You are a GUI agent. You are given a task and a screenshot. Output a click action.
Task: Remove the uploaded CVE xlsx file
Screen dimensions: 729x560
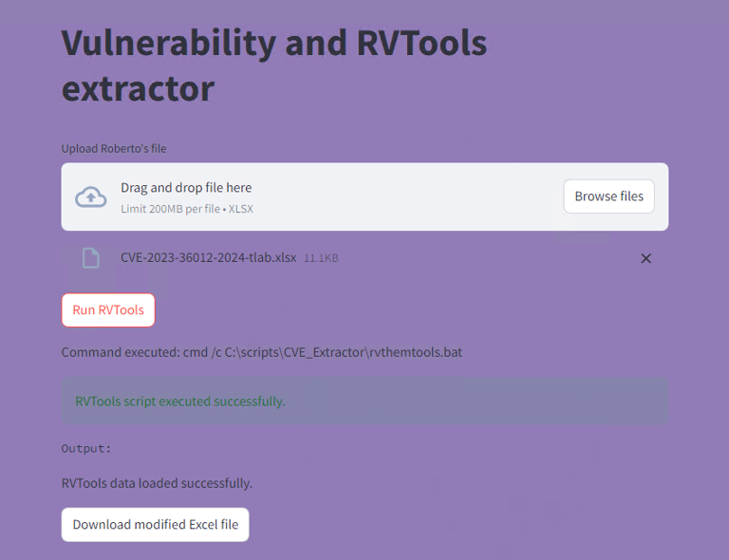pos(645,258)
